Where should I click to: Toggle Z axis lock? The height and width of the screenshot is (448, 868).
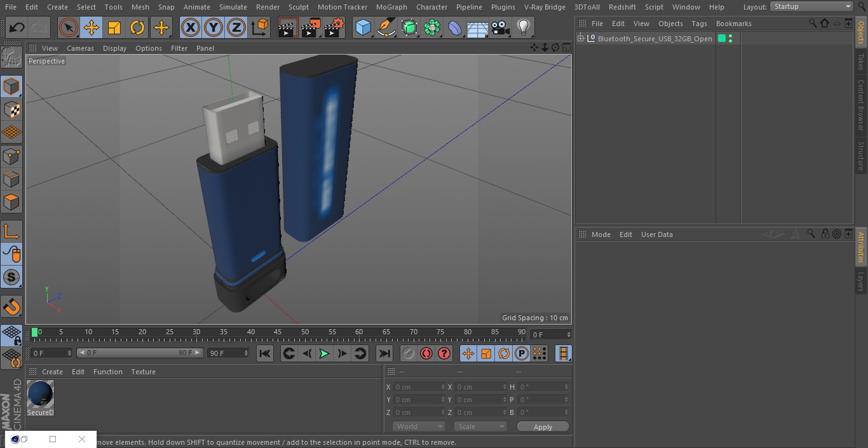[x=236, y=27]
